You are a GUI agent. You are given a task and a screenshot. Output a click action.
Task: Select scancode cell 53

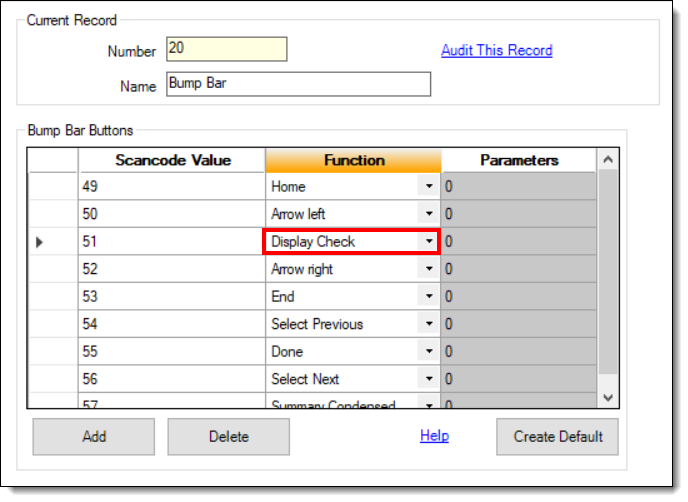[x=172, y=297]
